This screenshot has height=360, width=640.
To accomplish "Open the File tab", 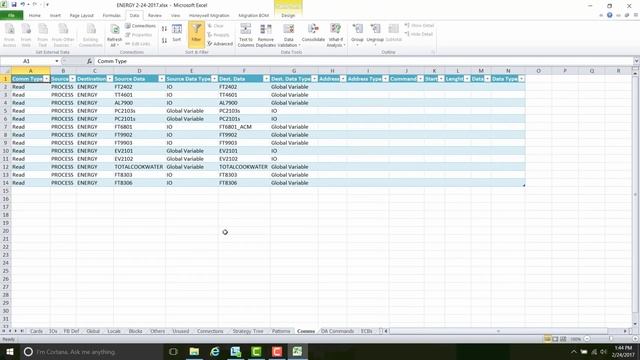I will point(11,16).
